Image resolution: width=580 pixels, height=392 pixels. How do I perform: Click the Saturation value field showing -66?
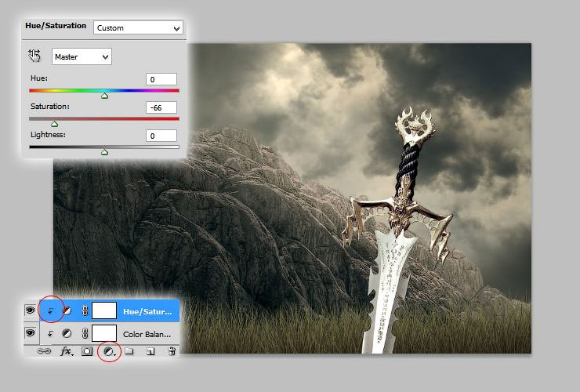161,107
